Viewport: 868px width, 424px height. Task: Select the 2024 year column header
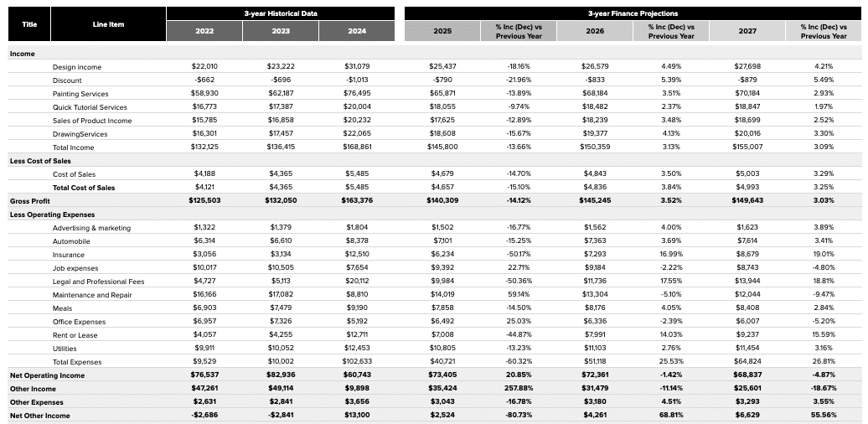[356, 31]
